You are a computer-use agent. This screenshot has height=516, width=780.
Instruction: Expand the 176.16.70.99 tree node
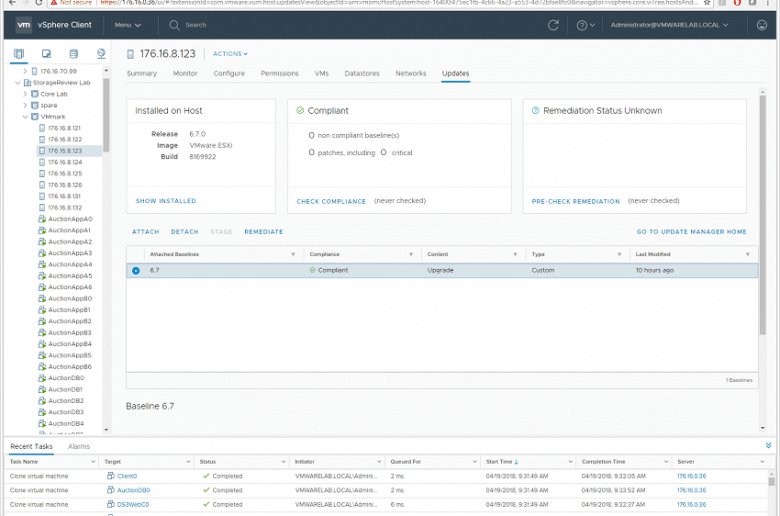[x=25, y=71]
